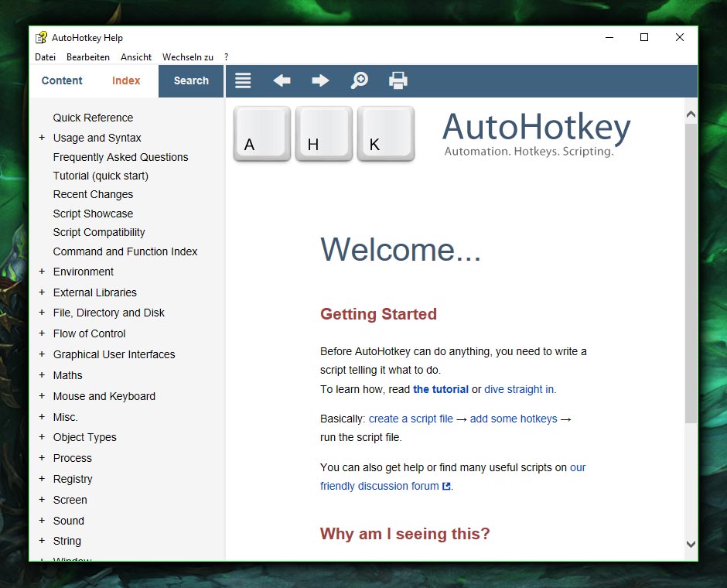Expand the Object Types node
This screenshot has width=727, height=588.
click(x=42, y=437)
